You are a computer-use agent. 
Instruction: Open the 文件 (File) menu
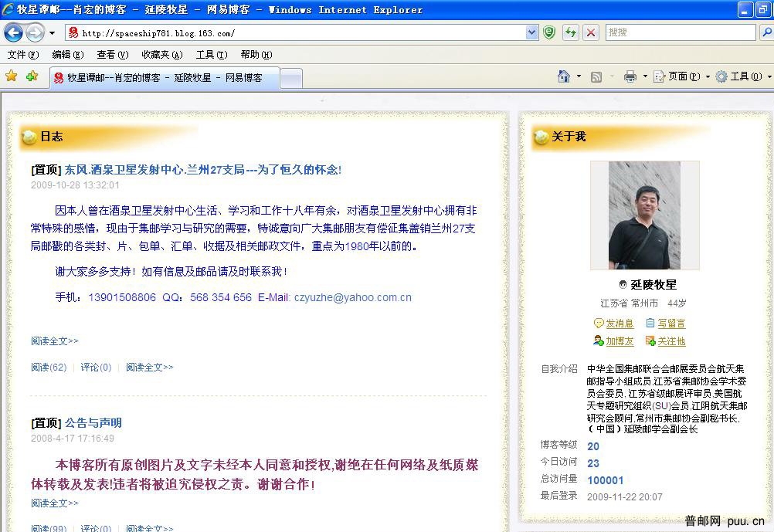tap(22, 55)
